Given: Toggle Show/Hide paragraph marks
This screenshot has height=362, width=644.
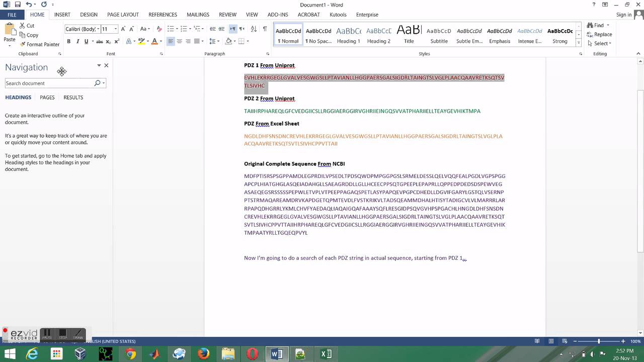Looking at the screenshot, I should [265, 29].
